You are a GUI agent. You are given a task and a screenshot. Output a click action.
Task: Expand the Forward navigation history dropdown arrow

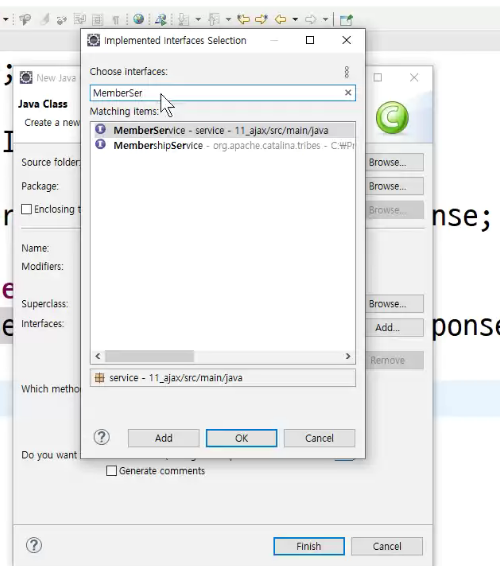[325, 19]
